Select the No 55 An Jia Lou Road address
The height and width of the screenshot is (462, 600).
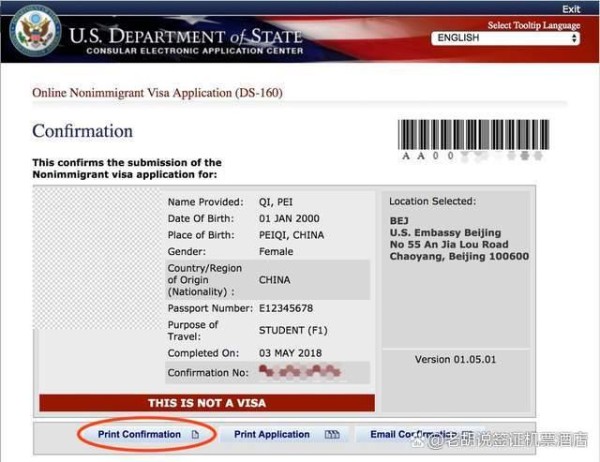coord(449,244)
